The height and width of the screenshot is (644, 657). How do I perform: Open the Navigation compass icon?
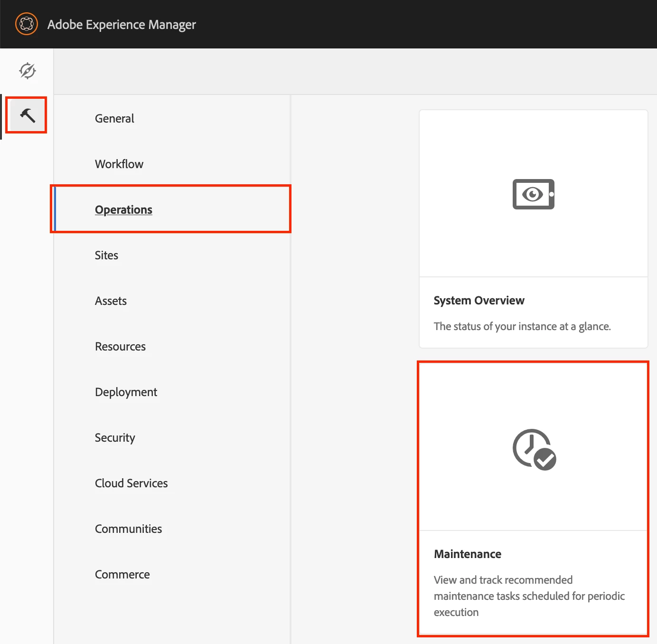pos(27,71)
